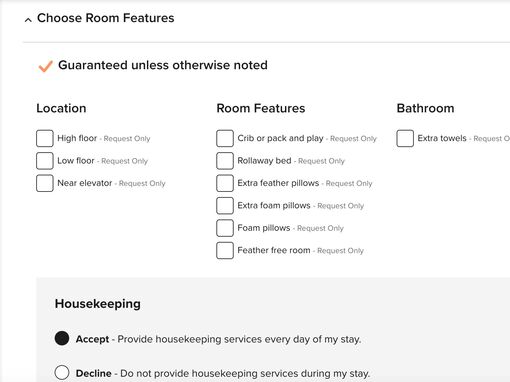Screen dimensions: 510x382
Task: Select Accept housekeeping radio button
Action: (x=62, y=338)
